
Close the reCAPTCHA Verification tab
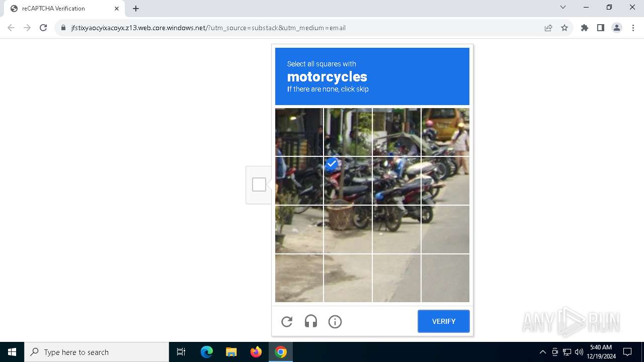(117, 9)
